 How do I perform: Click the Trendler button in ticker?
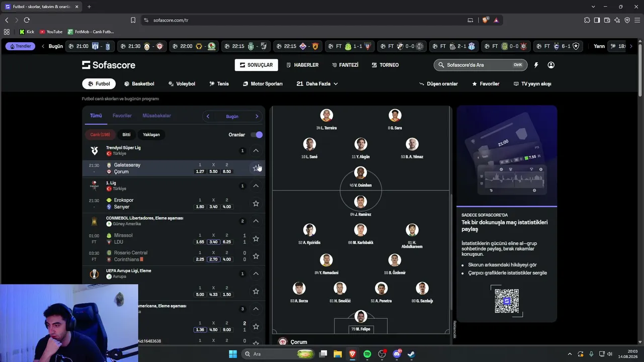20,46
